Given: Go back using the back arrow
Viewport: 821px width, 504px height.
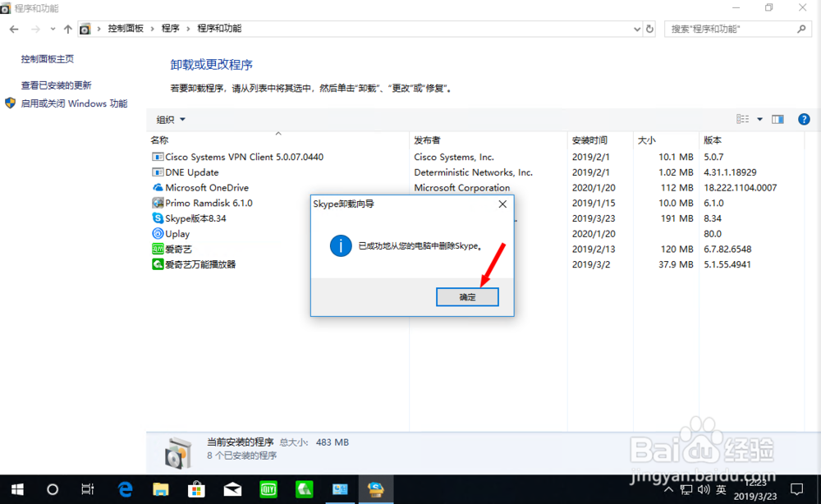Looking at the screenshot, I should click(14, 29).
